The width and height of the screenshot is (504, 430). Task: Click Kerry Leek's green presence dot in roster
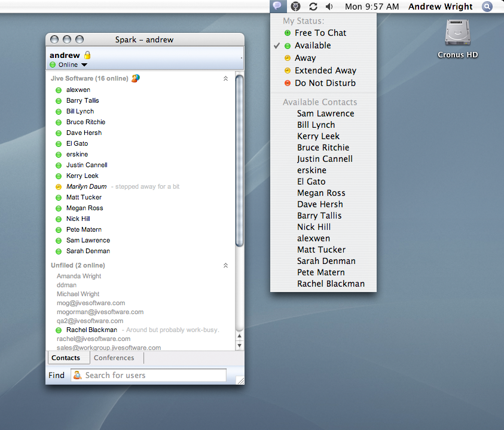(59, 176)
